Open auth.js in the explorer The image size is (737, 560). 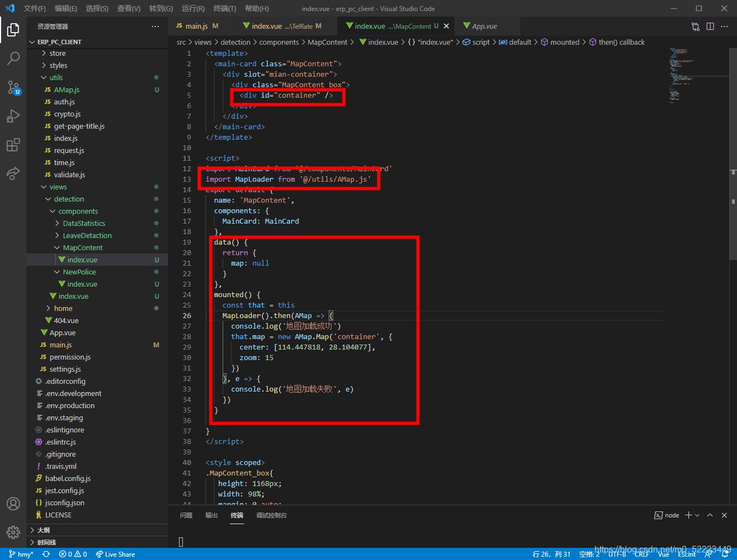pos(64,102)
